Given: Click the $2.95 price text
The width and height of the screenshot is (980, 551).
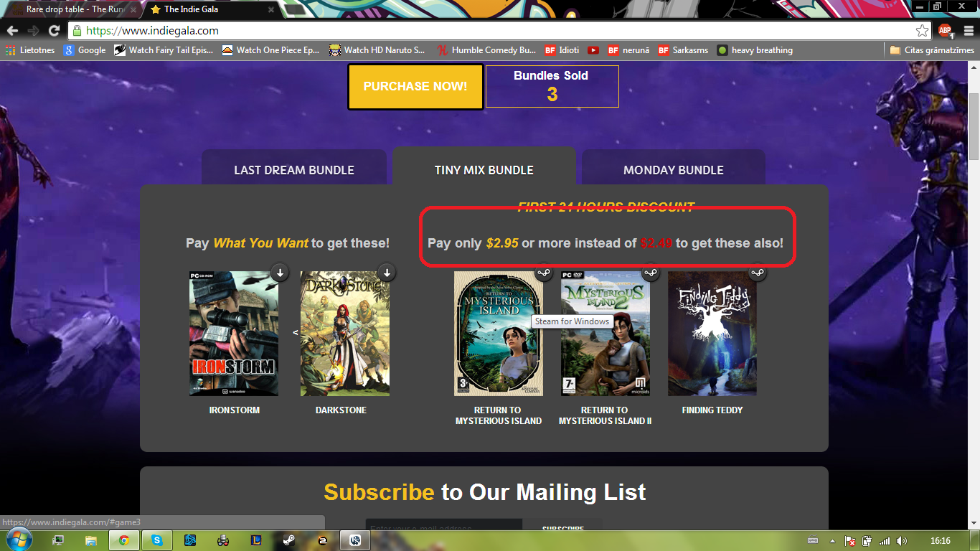Looking at the screenshot, I should (502, 243).
